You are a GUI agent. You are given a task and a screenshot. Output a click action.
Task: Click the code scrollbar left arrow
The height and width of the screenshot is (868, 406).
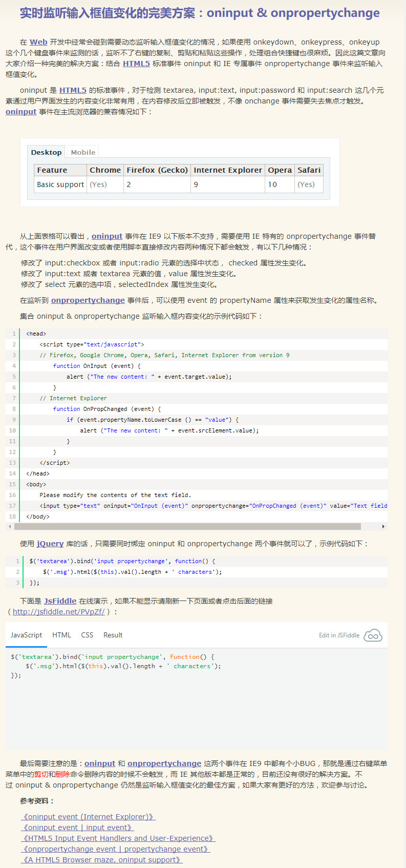pos(10,526)
